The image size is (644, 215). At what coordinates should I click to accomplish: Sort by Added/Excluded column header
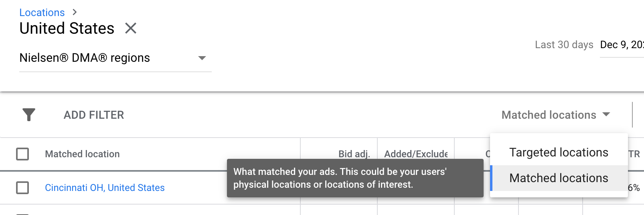tap(415, 154)
